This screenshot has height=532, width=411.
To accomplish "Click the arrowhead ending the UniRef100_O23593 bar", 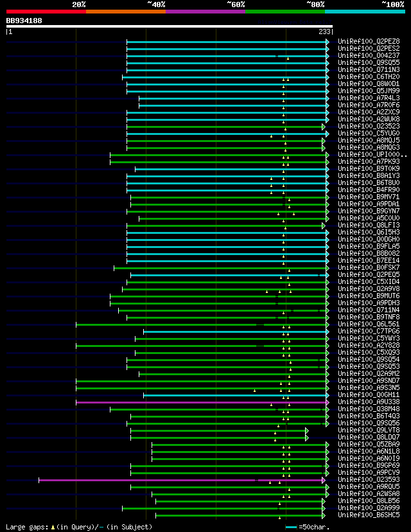I will point(324,481).
